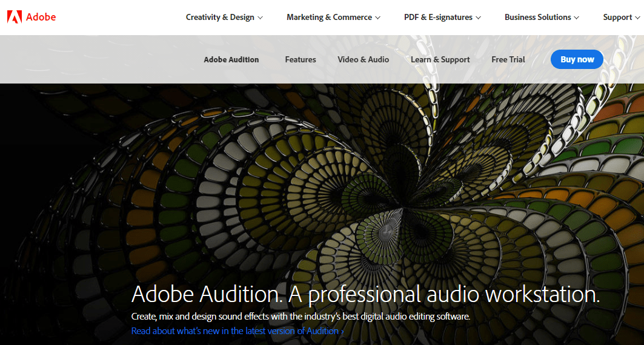Viewport: 644px width, 345px height.
Task: Click the red Adobe logo icon
Action: (15, 17)
